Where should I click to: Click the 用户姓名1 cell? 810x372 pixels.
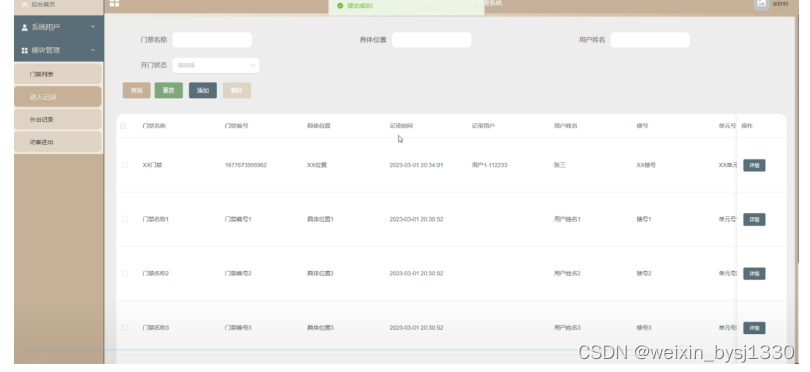coord(567,219)
